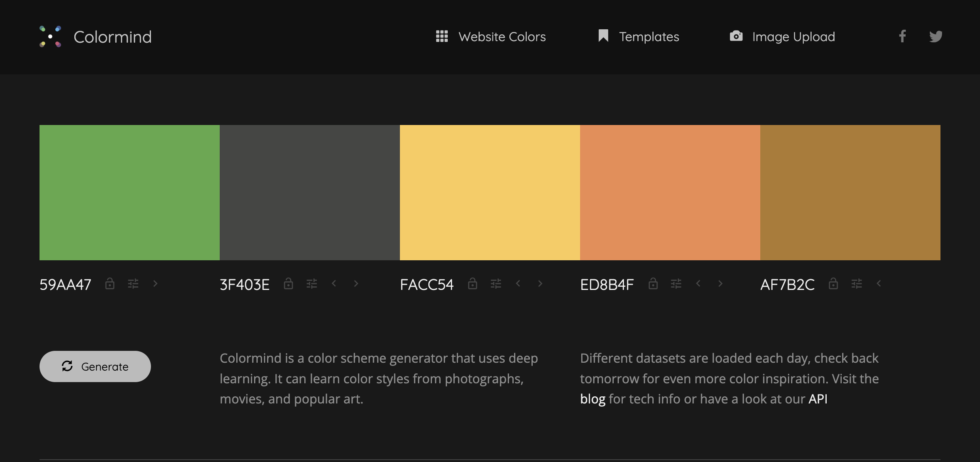
Task: Open the Website Colors menu item
Action: (491, 36)
